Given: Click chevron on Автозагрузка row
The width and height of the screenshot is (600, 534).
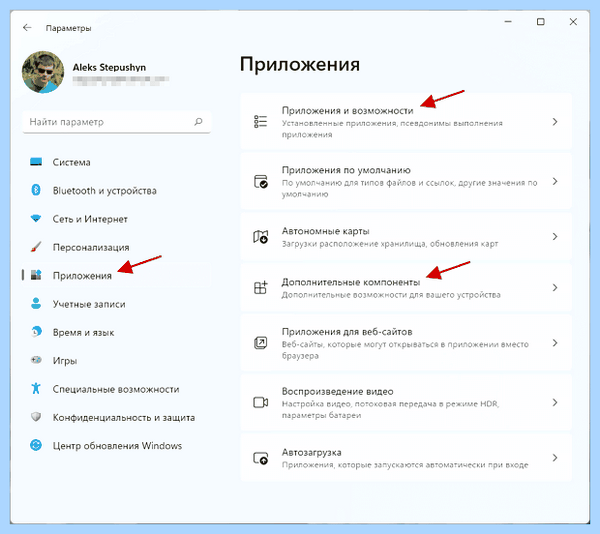Looking at the screenshot, I should pos(555,458).
